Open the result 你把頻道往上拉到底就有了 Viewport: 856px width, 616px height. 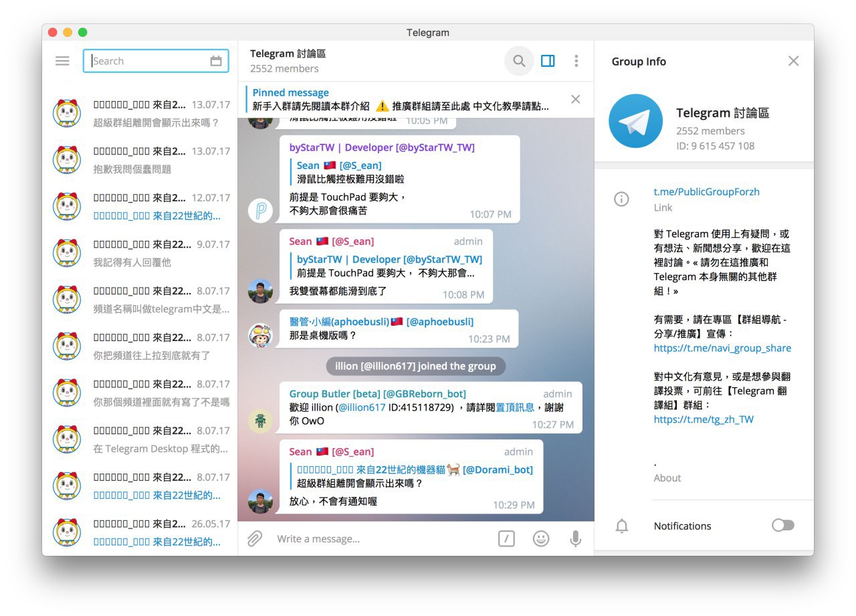[x=140, y=346]
